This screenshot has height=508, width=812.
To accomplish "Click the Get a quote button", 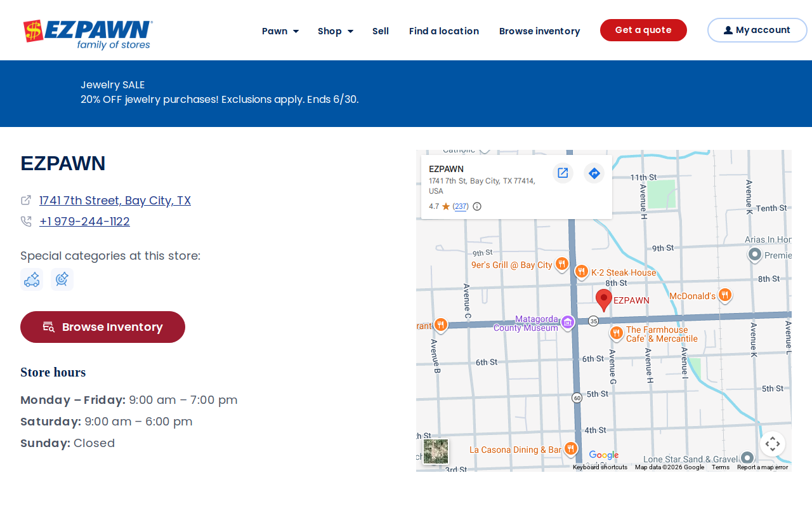I will (643, 30).
